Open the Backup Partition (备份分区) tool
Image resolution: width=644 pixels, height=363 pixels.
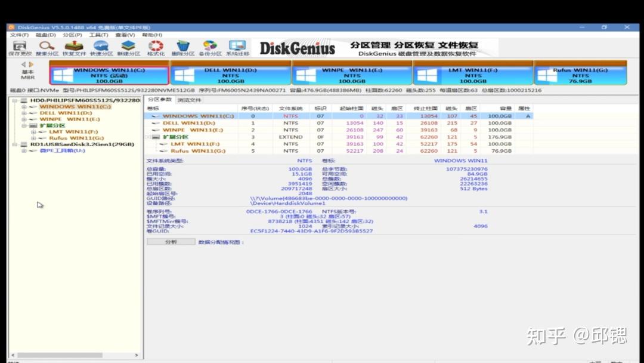(210, 48)
